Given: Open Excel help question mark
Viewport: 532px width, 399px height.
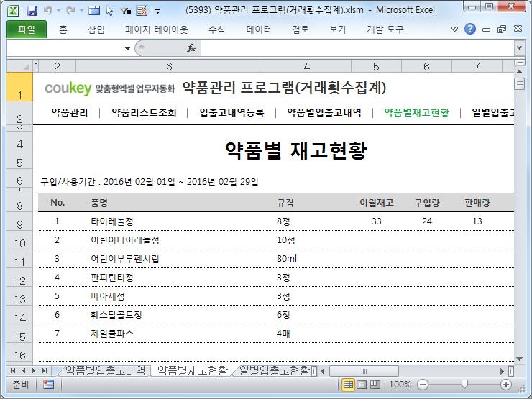Looking at the screenshot, I should pyautogui.click(x=470, y=29).
